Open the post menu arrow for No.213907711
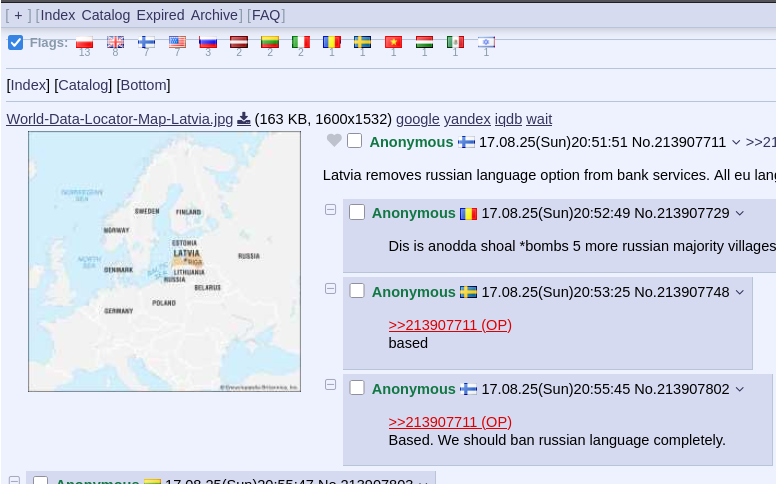Viewport: 776px width, 484px height. point(736,143)
